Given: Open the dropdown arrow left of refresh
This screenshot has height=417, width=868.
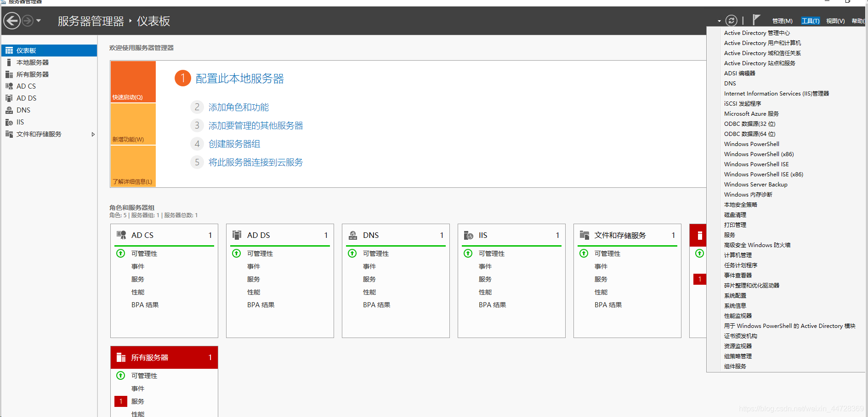Looking at the screenshot, I should click(x=719, y=21).
